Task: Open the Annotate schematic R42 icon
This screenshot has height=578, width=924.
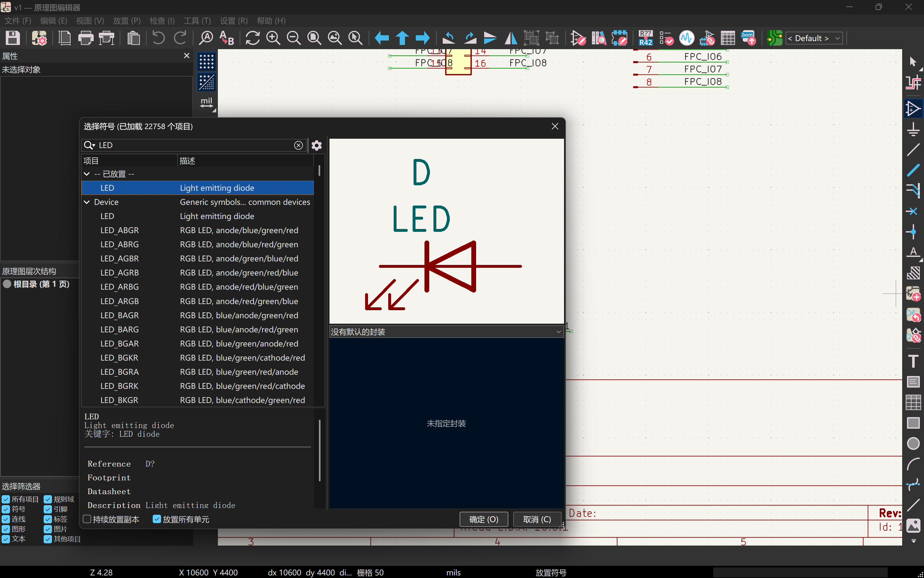Action: click(646, 38)
